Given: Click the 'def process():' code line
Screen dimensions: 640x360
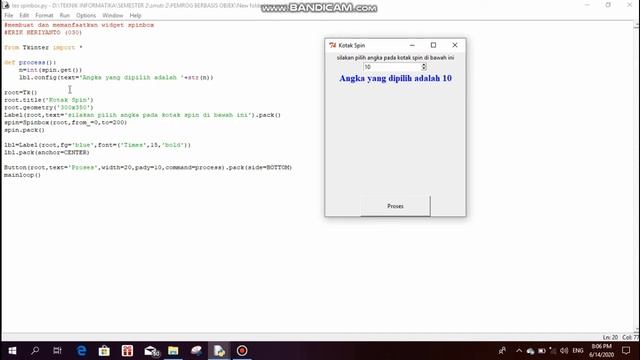Looking at the screenshot, I should click(30, 62).
